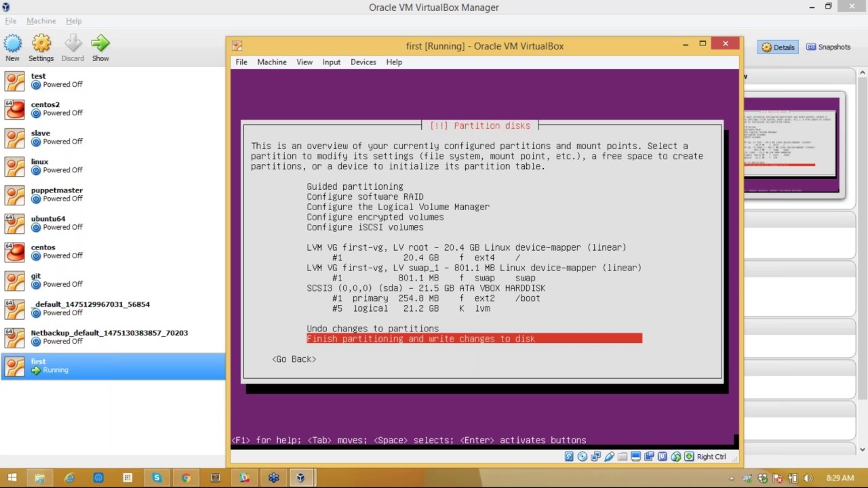Image resolution: width=868 pixels, height=488 pixels.
Task: Select the running first virtual machine
Action: tap(113, 366)
